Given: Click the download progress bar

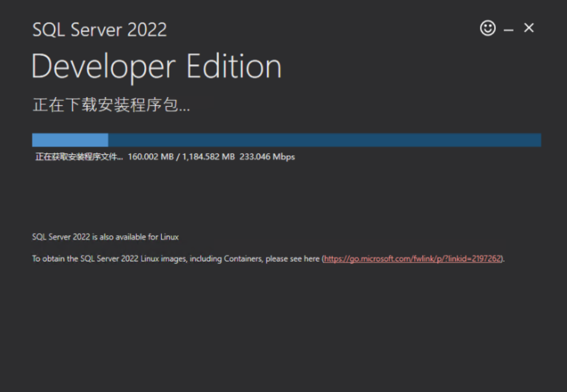Looking at the screenshot, I should pos(286,140).
